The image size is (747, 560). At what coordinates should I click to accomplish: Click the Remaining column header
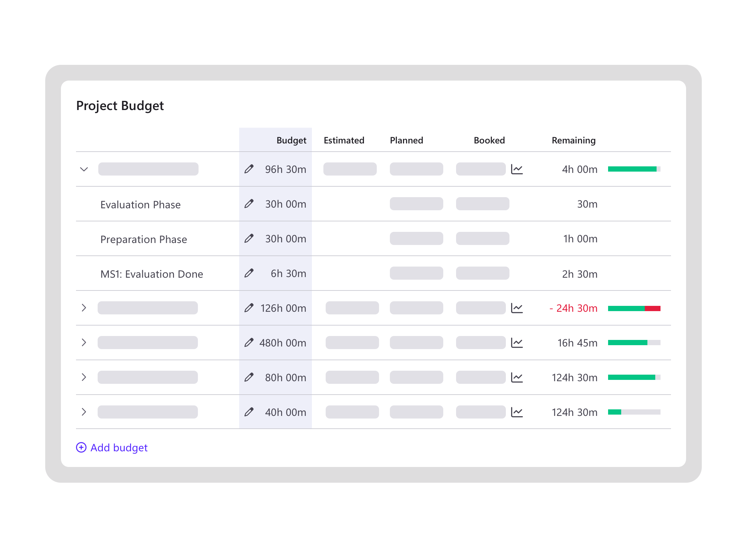click(573, 140)
